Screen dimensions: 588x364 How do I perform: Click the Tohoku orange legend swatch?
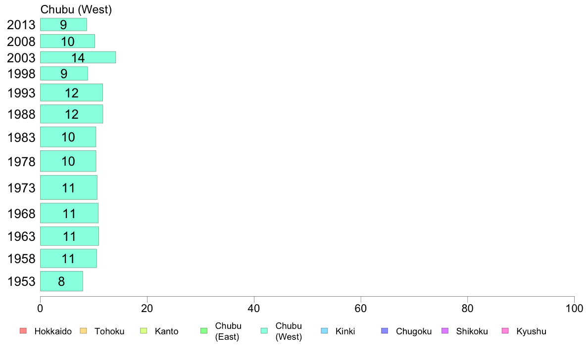[x=83, y=331]
